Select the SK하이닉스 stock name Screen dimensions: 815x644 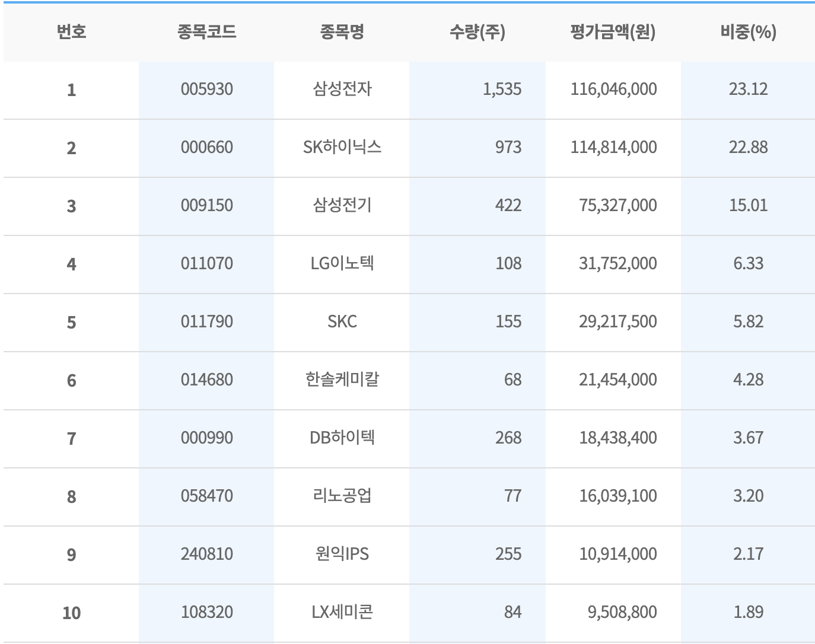click(x=342, y=147)
